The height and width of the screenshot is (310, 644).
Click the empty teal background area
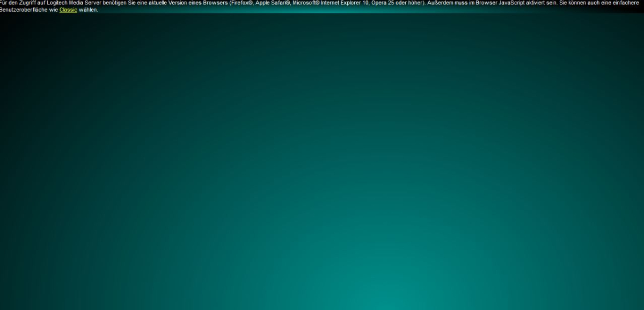322,161
